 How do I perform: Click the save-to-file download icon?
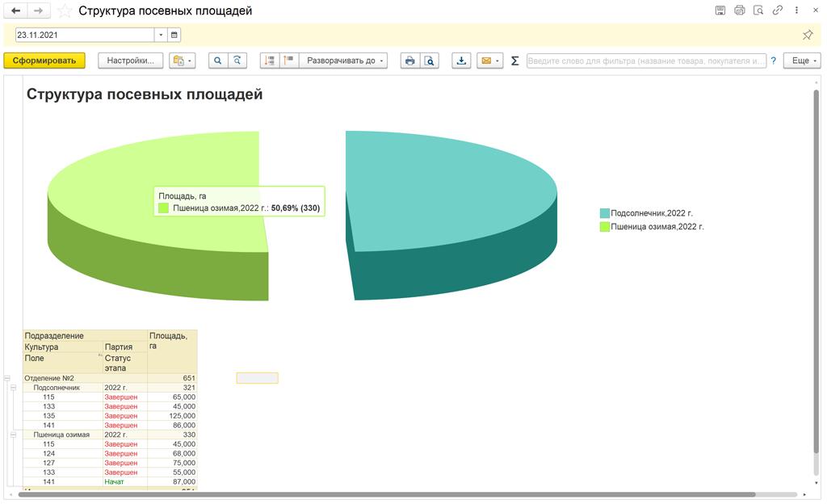click(x=461, y=61)
